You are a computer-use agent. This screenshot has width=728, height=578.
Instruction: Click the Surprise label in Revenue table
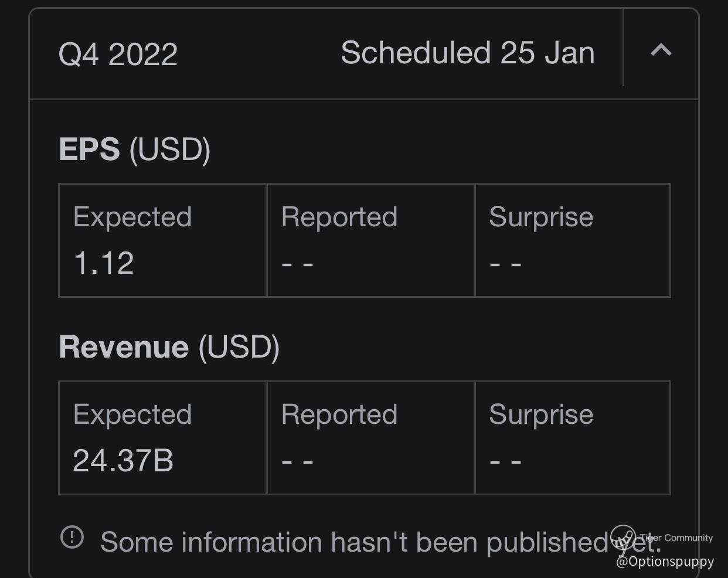coord(541,414)
